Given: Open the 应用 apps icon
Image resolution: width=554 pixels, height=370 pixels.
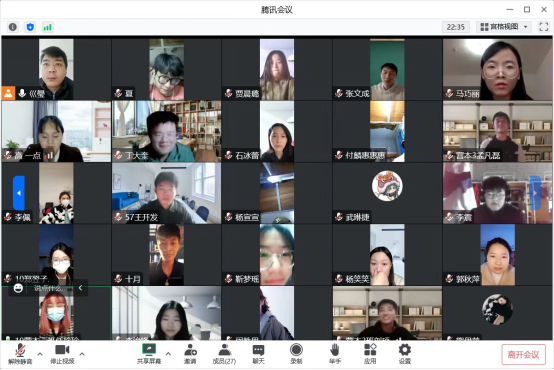Looking at the screenshot, I should coord(370,354).
